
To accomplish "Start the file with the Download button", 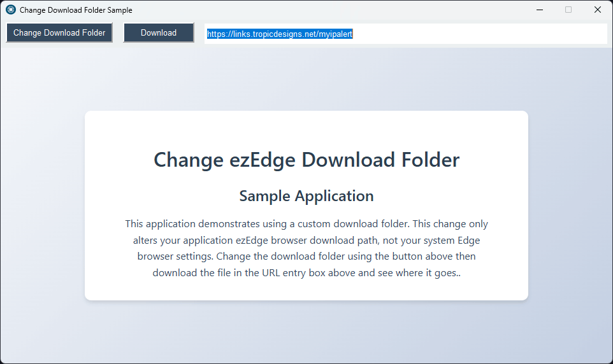I will 159,33.
